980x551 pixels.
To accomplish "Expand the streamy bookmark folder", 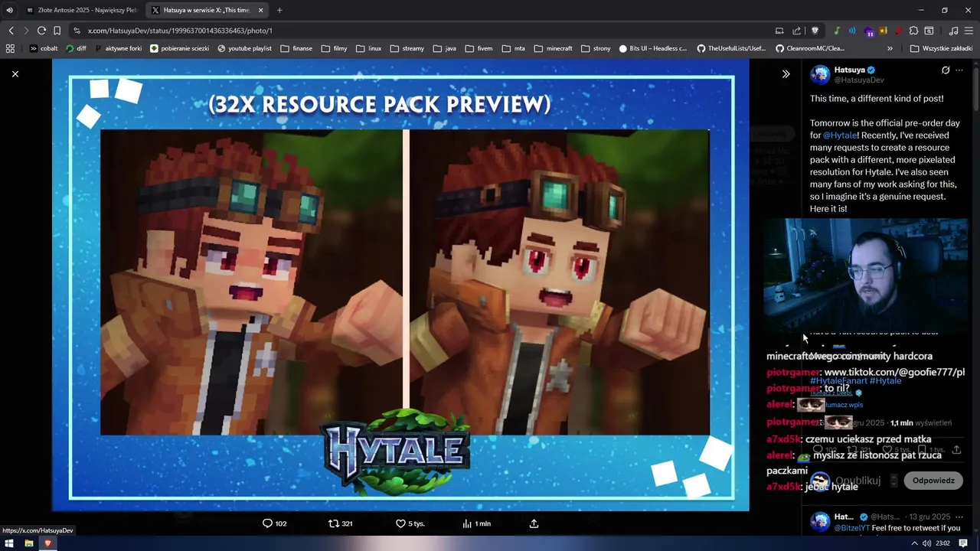I will pos(407,48).
